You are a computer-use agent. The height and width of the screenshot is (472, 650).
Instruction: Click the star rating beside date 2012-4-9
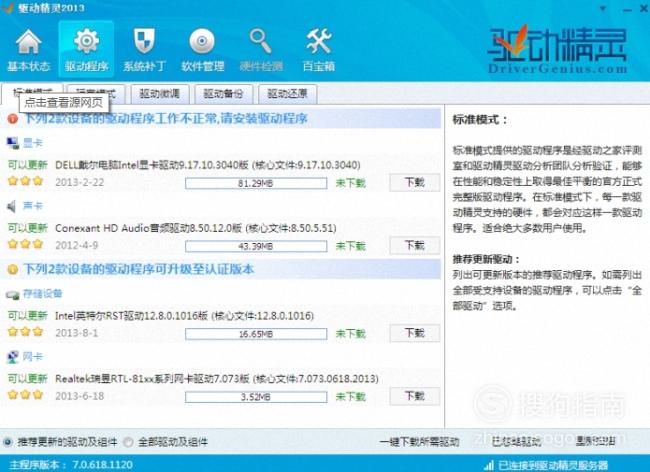(26, 244)
